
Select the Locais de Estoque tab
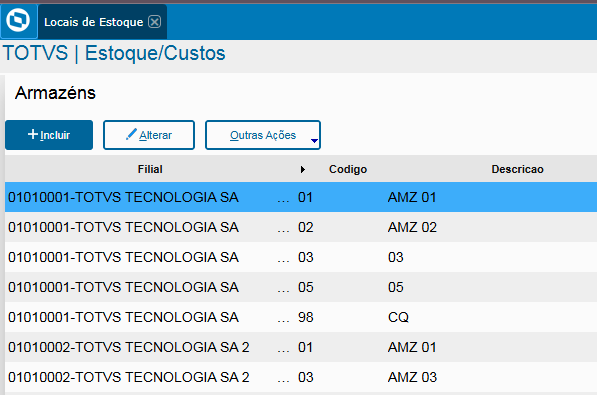(102, 22)
